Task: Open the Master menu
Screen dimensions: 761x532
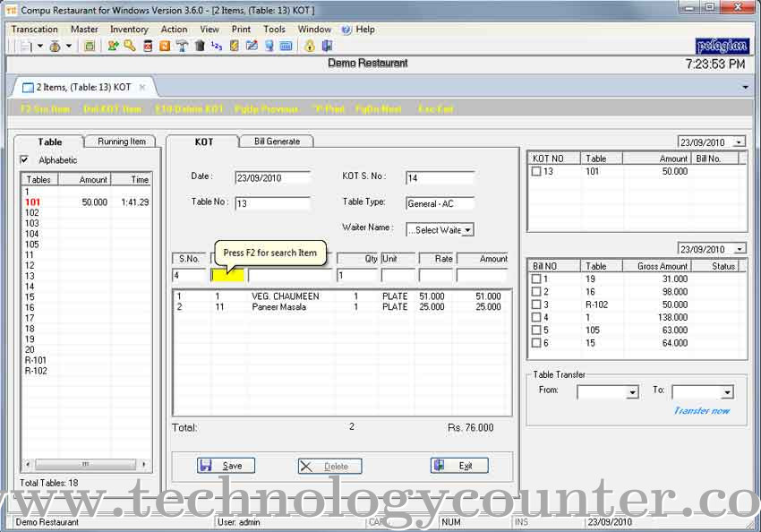Action: (x=84, y=30)
